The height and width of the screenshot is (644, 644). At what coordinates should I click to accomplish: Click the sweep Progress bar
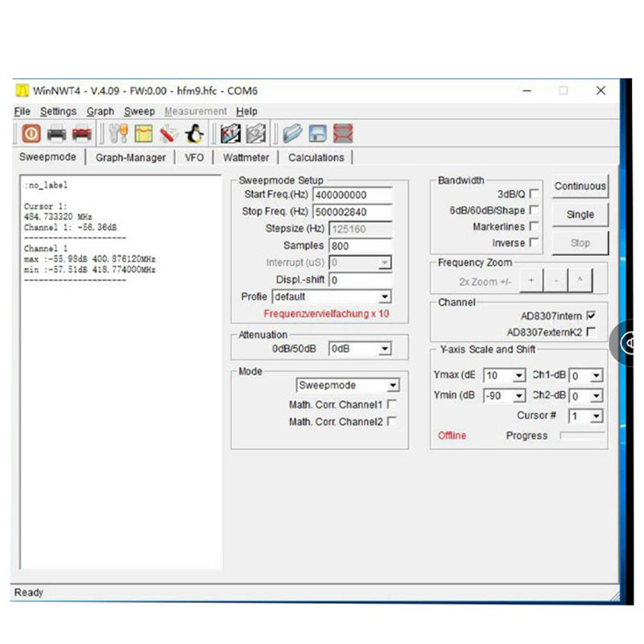(x=582, y=436)
